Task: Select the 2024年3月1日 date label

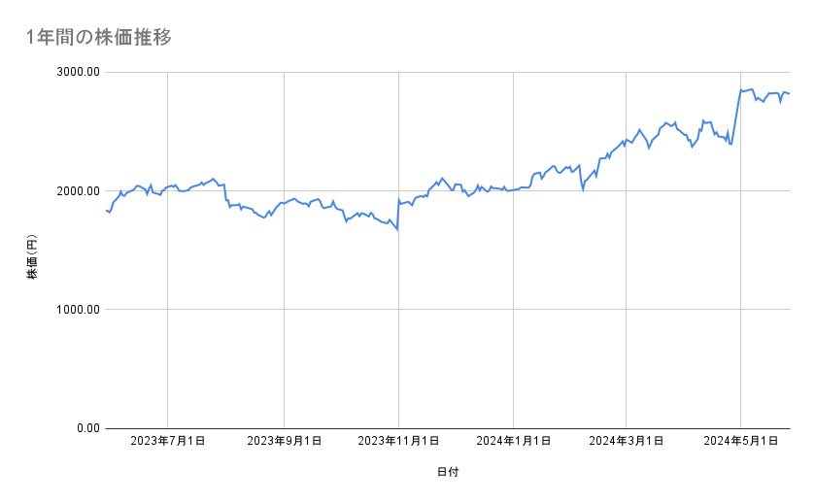Action: tap(627, 442)
